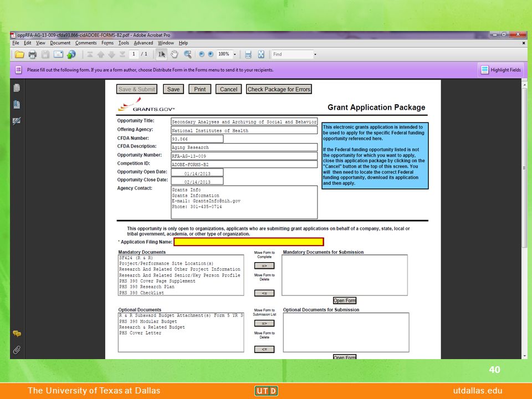
Task: Click the Print toolbar icon
Action: 33,54
